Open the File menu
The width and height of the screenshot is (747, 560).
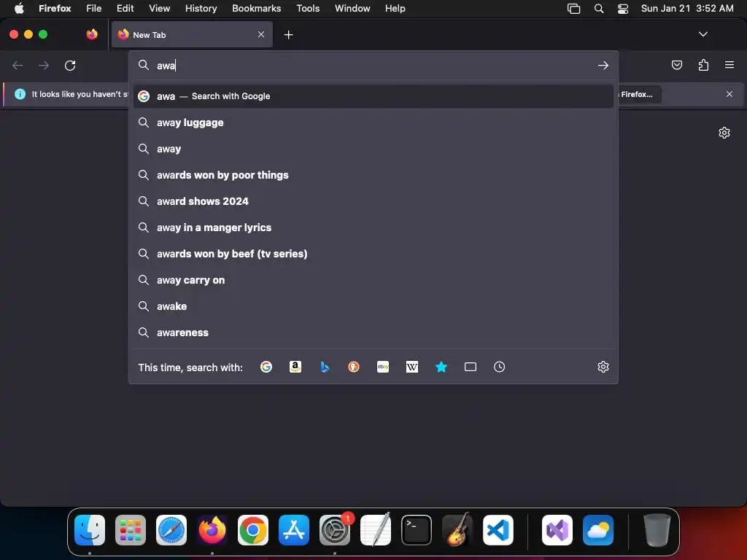point(94,8)
